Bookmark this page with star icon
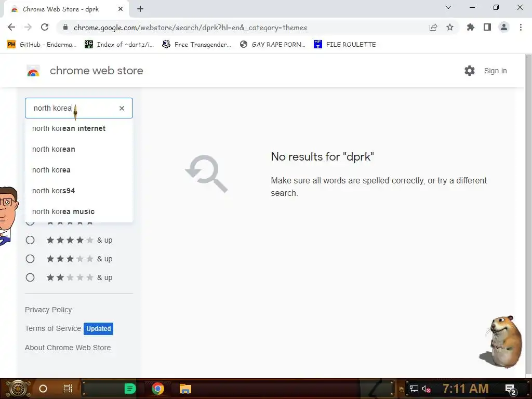 (450, 28)
